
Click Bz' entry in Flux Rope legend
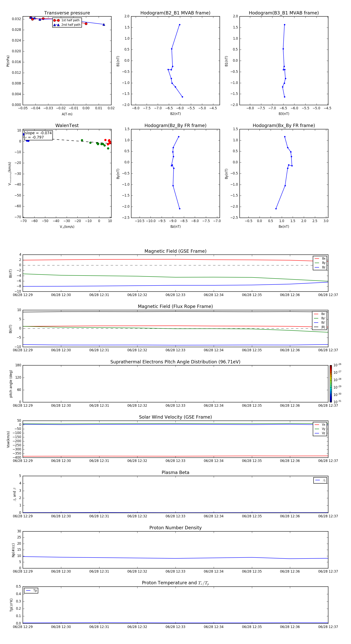click(x=320, y=323)
